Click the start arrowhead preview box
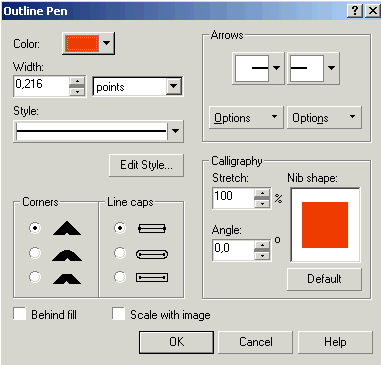 252,68
